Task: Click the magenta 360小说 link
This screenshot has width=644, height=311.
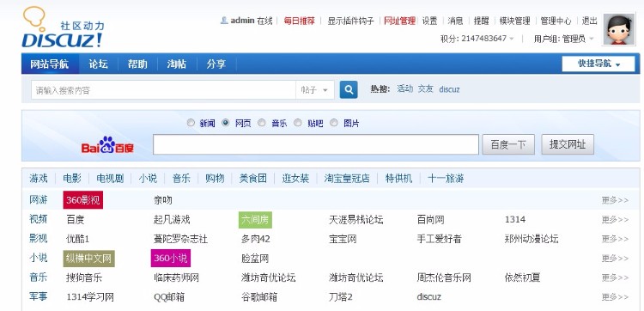Action: (x=171, y=259)
